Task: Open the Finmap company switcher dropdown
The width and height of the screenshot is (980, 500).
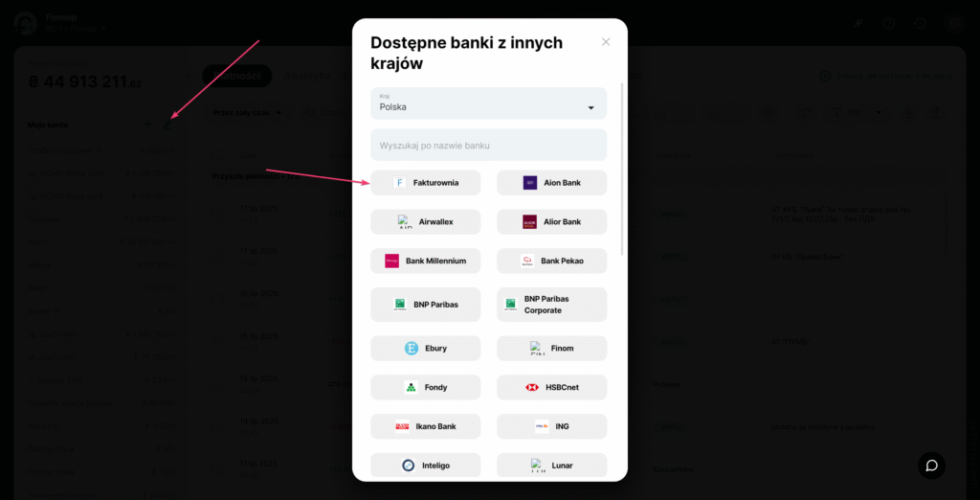Action: click(x=76, y=29)
